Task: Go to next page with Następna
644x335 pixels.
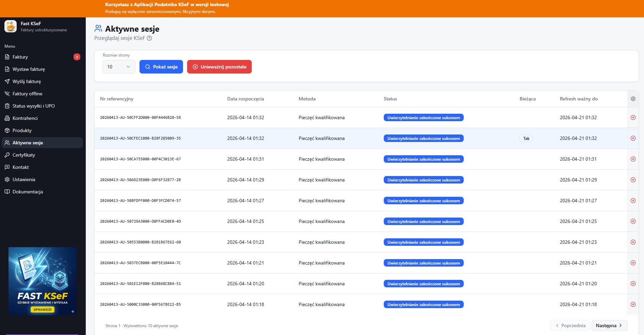Action: 609,325
